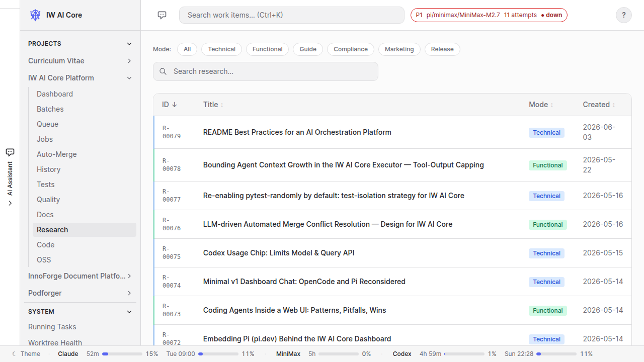Click the R-00077 ID cell
Image resolution: width=644 pixels, height=362 pixels.
[172, 196]
